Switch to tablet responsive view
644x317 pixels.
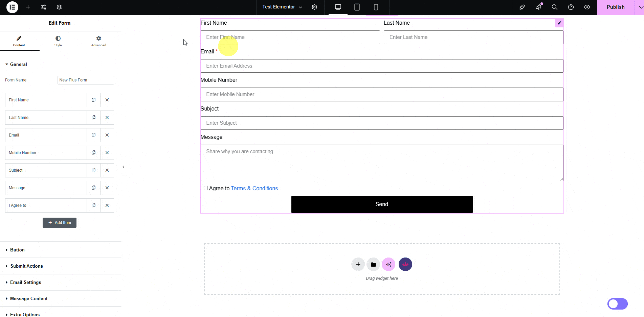(x=357, y=7)
